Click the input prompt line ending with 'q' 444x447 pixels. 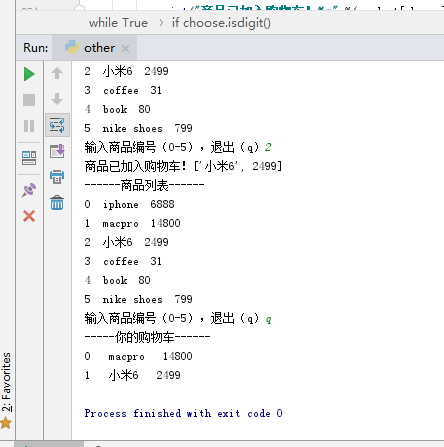pos(178,318)
